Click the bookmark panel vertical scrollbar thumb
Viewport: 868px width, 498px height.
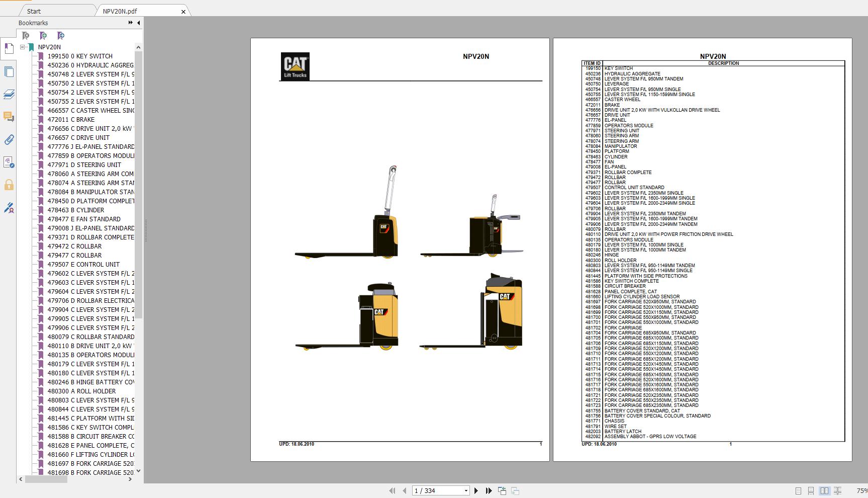(138, 185)
